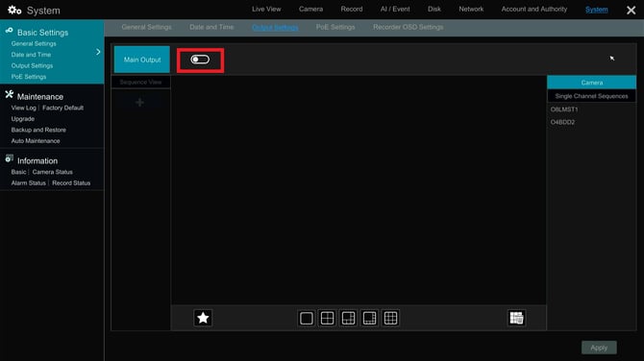Open the Camera menu
Screen dimensions: 644x361
pyautogui.click(x=310, y=9)
